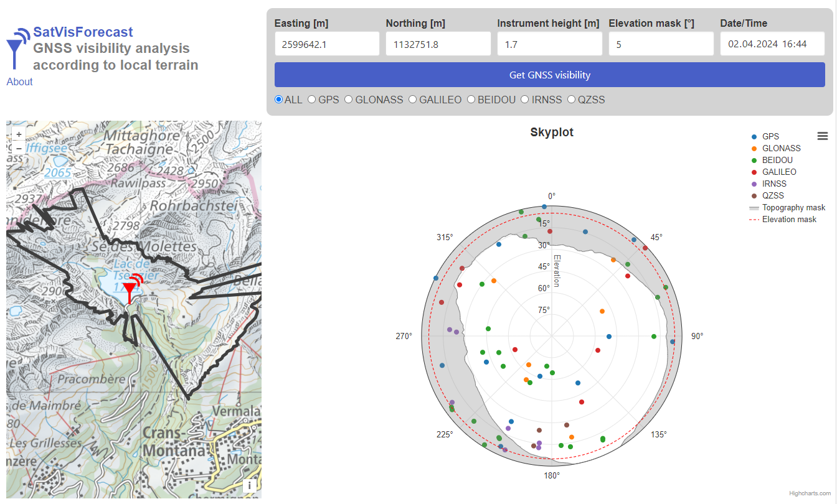This screenshot has width=837, height=504.
Task: Toggle IRNSS series in the legend
Action: click(768, 184)
